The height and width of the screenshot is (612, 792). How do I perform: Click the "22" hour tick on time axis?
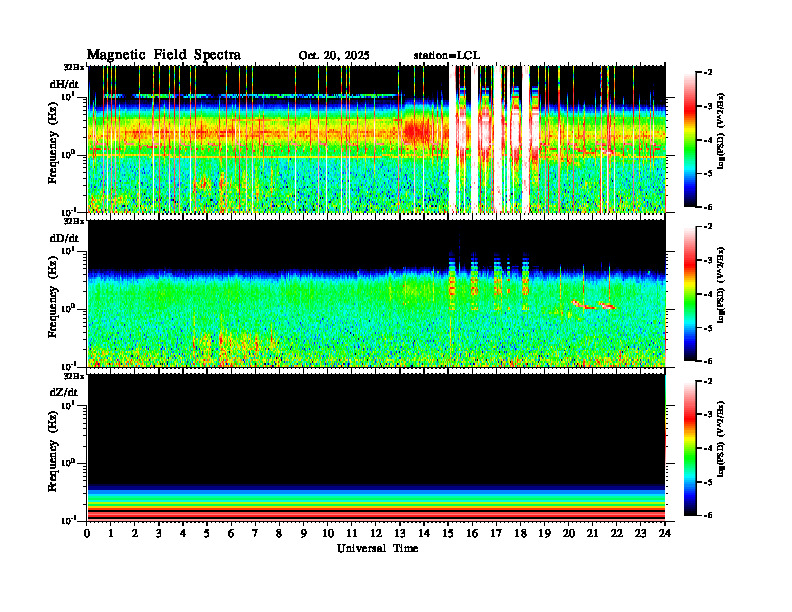(x=617, y=534)
